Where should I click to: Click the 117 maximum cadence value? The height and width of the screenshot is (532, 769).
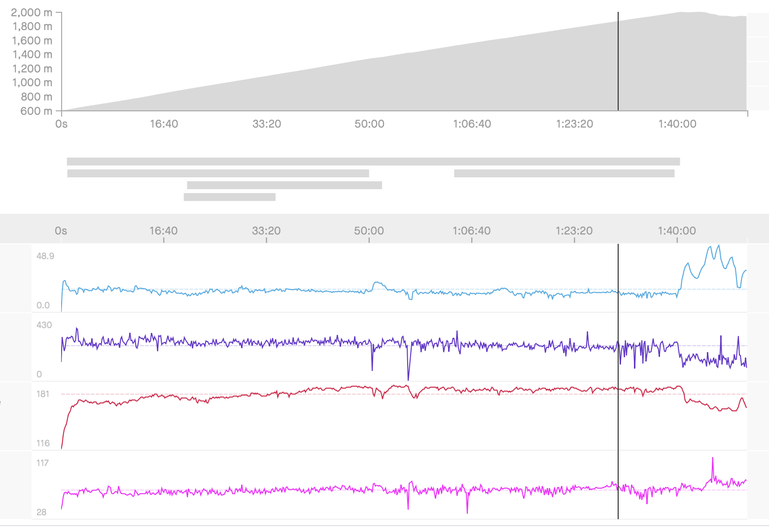point(43,463)
